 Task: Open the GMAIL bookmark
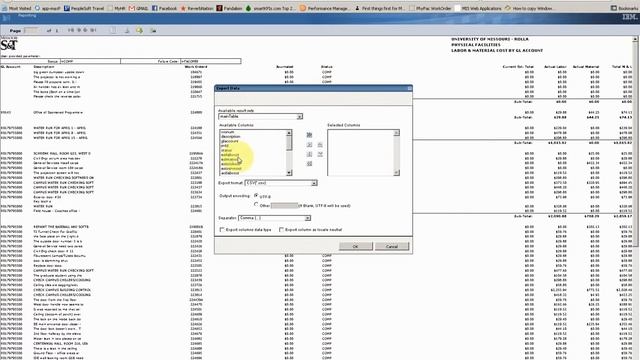click(138, 8)
